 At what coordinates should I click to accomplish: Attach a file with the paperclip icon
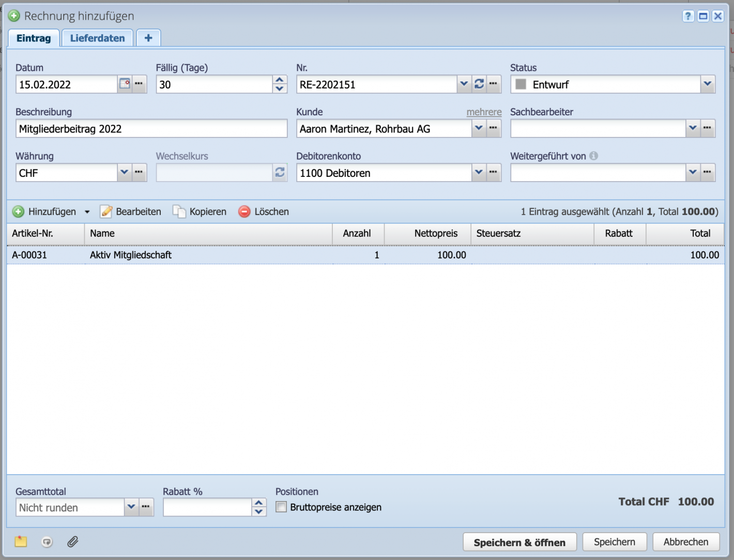click(x=72, y=541)
